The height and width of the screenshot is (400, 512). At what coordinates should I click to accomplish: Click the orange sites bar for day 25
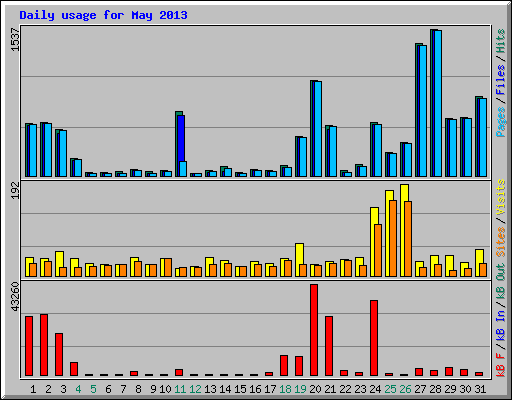tap(393, 238)
